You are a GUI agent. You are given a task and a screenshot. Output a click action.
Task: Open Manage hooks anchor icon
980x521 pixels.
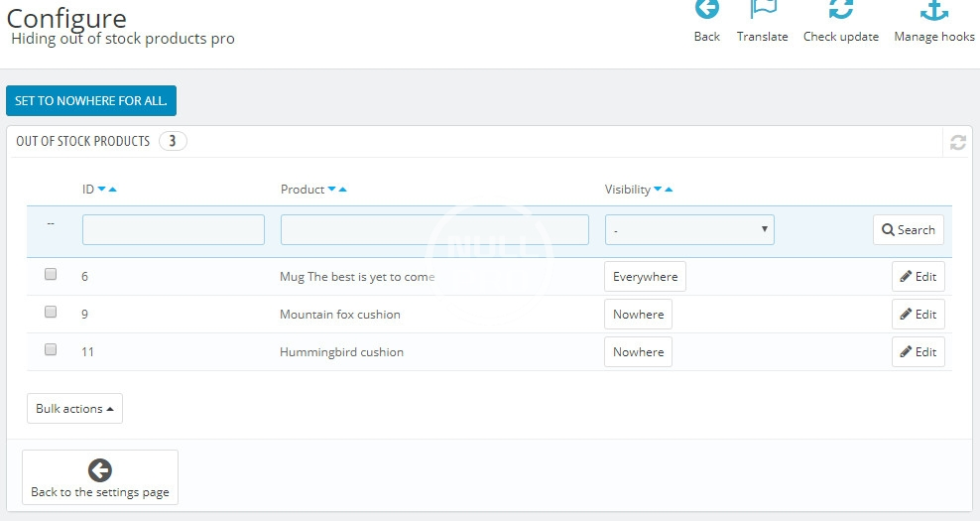933,11
